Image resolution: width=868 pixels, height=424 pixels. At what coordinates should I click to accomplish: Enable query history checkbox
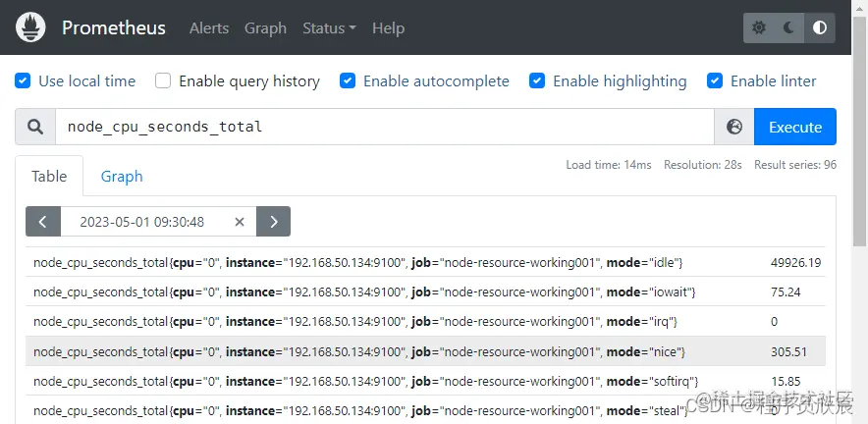tap(163, 81)
